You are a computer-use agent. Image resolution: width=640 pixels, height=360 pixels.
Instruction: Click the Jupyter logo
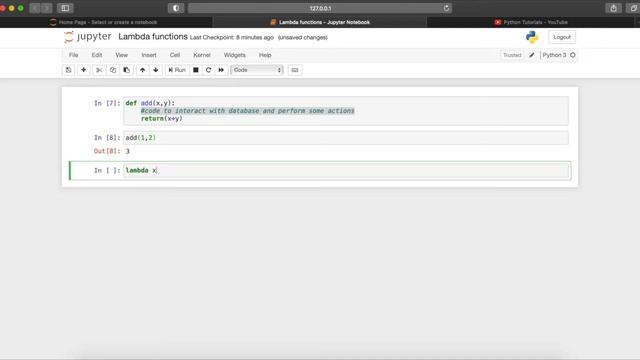point(87,37)
